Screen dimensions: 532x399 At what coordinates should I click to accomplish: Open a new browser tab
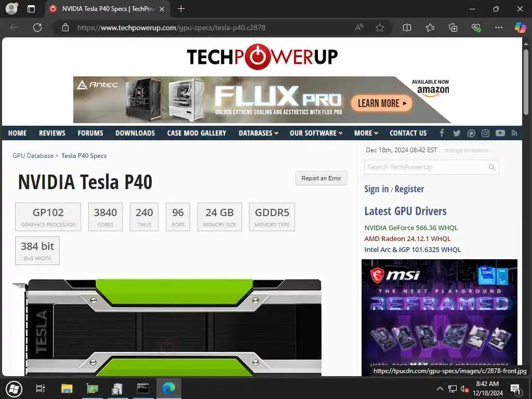(x=181, y=9)
